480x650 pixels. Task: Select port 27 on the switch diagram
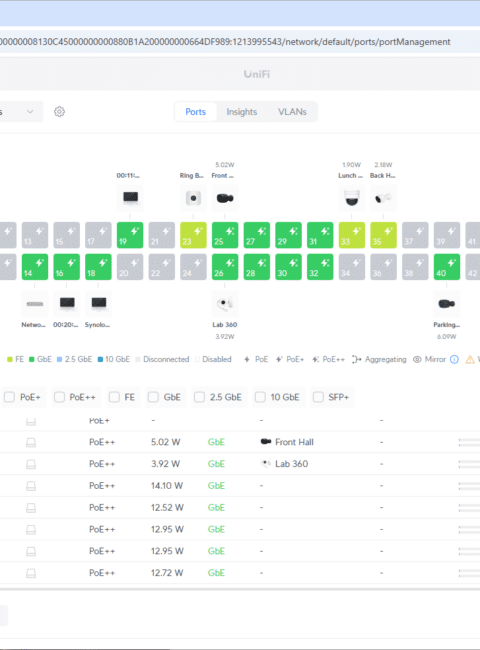[x=257, y=235]
